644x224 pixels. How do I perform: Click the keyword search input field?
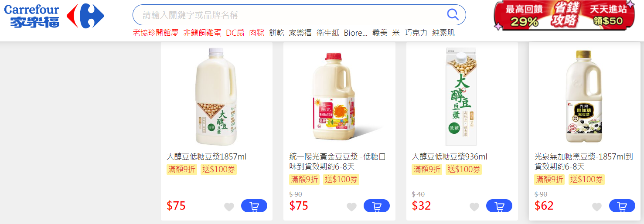tap(292, 15)
